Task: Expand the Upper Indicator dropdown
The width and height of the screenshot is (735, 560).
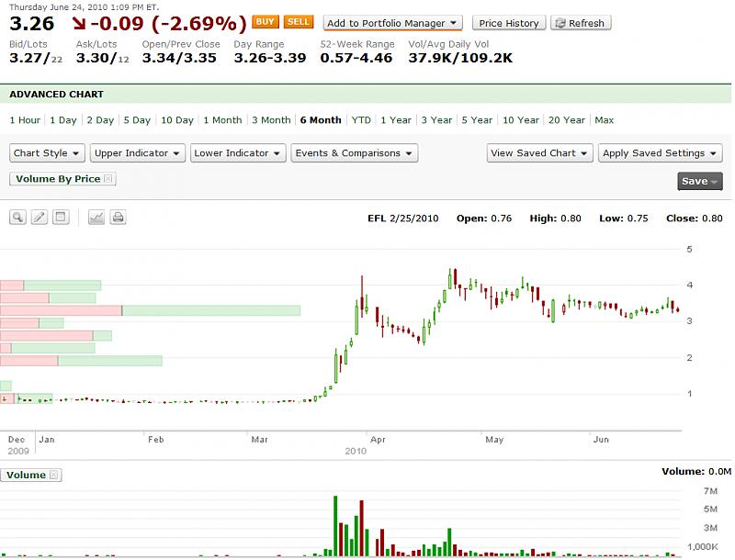Action: click(x=138, y=153)
